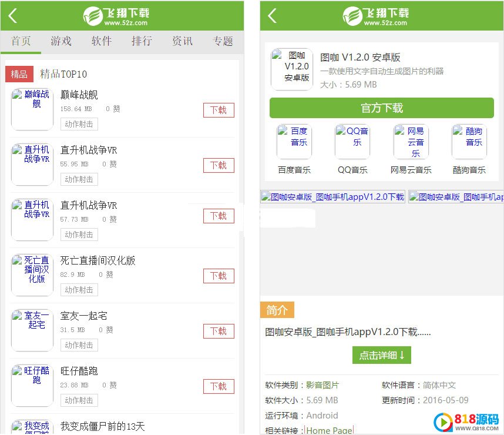The image size is (504, 435).
Task: Open 图咖 V1.2.0 app icon
Action: point(292,69)
